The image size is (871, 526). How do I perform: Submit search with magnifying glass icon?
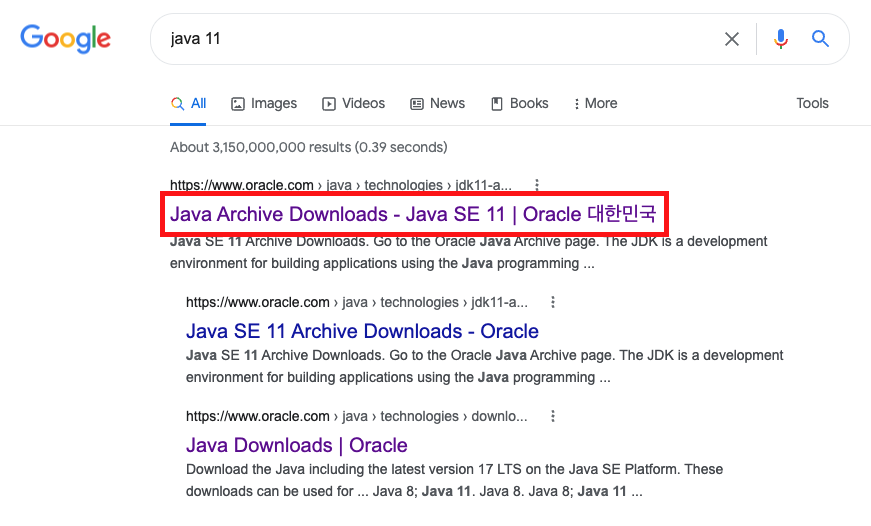click(x=820, y=39)
